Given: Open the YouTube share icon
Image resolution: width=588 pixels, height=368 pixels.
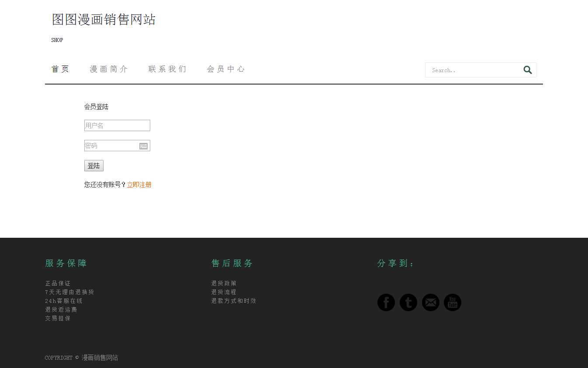Looking at the screenshot, I should pos(453,302).
